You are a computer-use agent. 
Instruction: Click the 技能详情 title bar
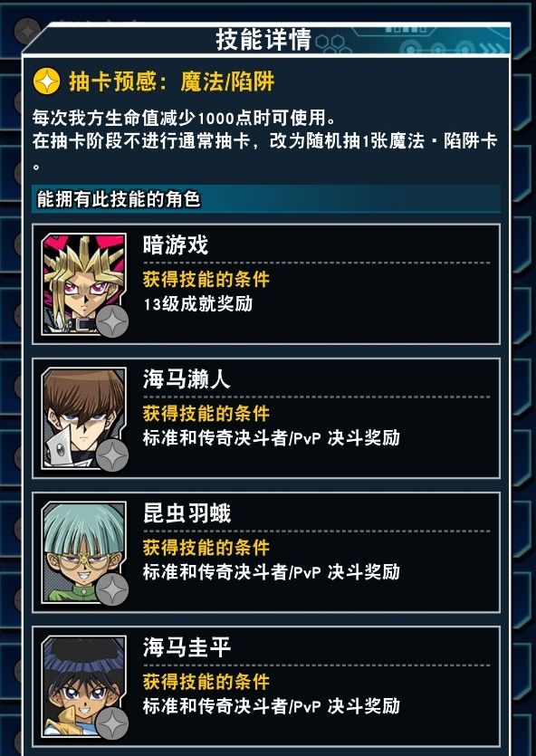[x=266, y=40]
